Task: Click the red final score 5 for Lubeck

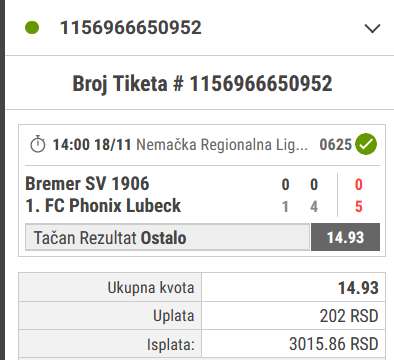Action: pos(358,207)
